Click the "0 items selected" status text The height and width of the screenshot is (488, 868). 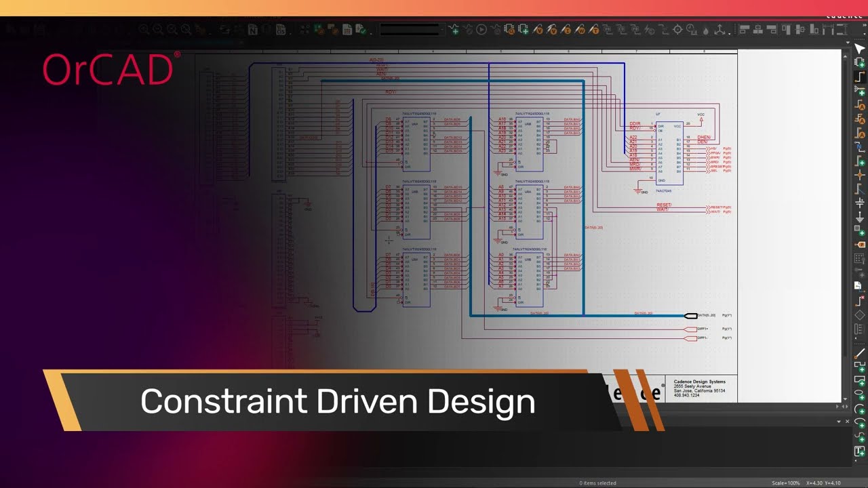597,483
